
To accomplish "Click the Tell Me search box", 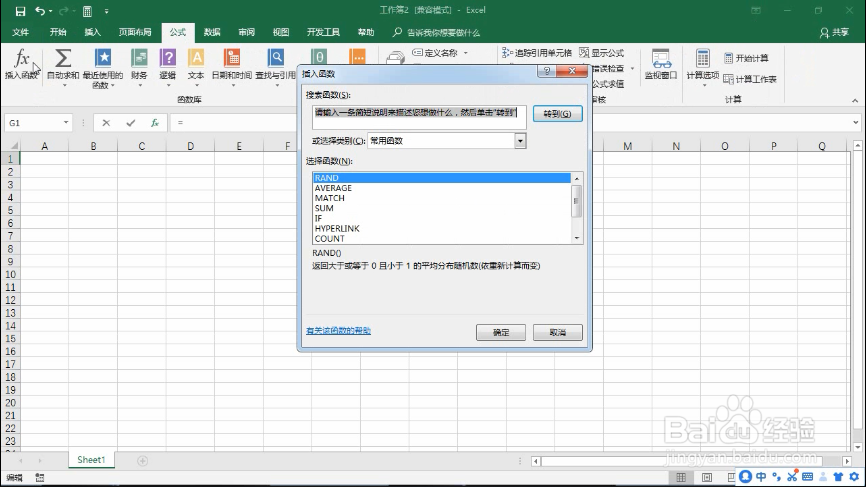I will click(436, 33).
